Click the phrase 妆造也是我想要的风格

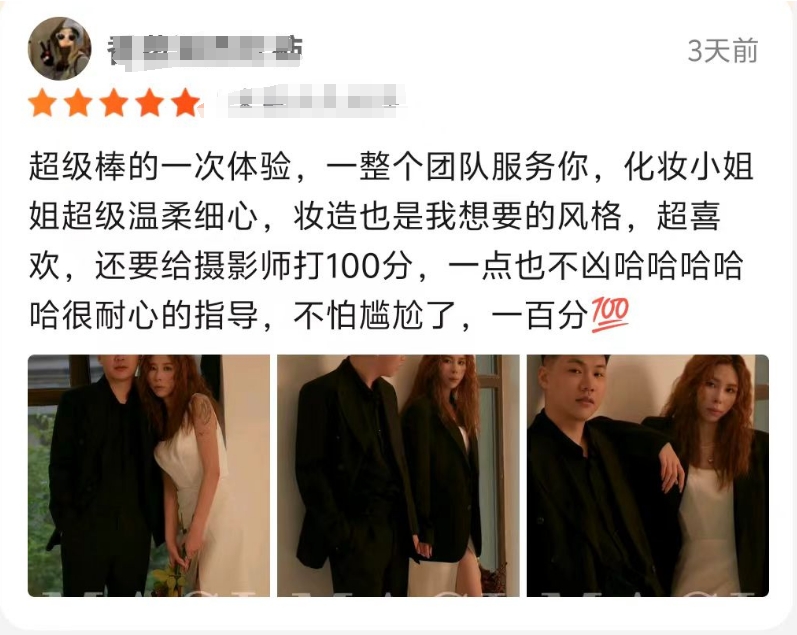point(457,216)
